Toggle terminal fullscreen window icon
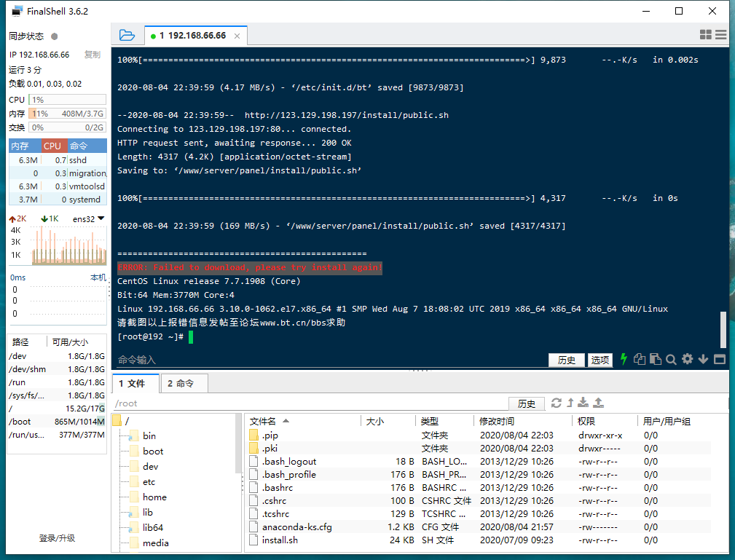 point(720,360)
